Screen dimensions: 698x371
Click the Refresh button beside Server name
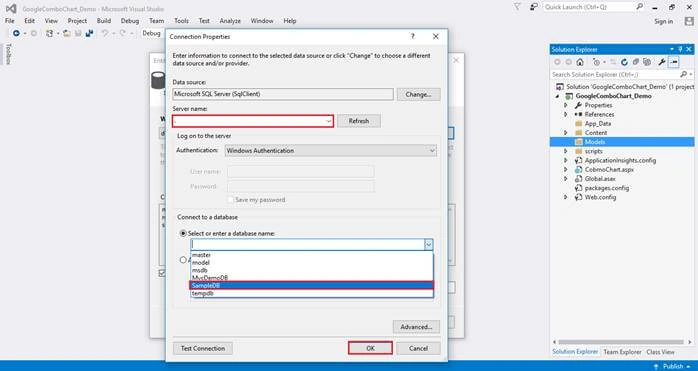359,121
